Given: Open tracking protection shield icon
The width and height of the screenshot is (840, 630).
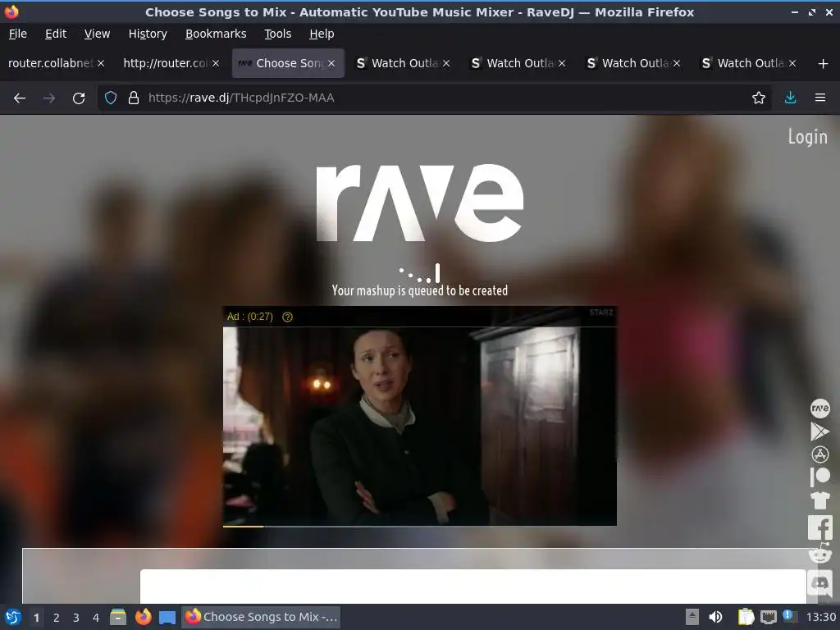Looking at the screenshot, I should pyautogui.click(x=111, y=98).
